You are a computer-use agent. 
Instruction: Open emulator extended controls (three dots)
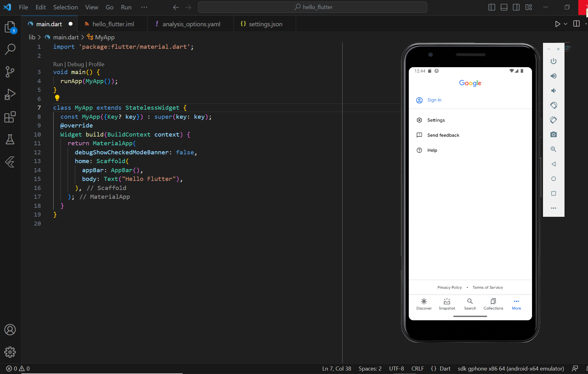(554, 208)
